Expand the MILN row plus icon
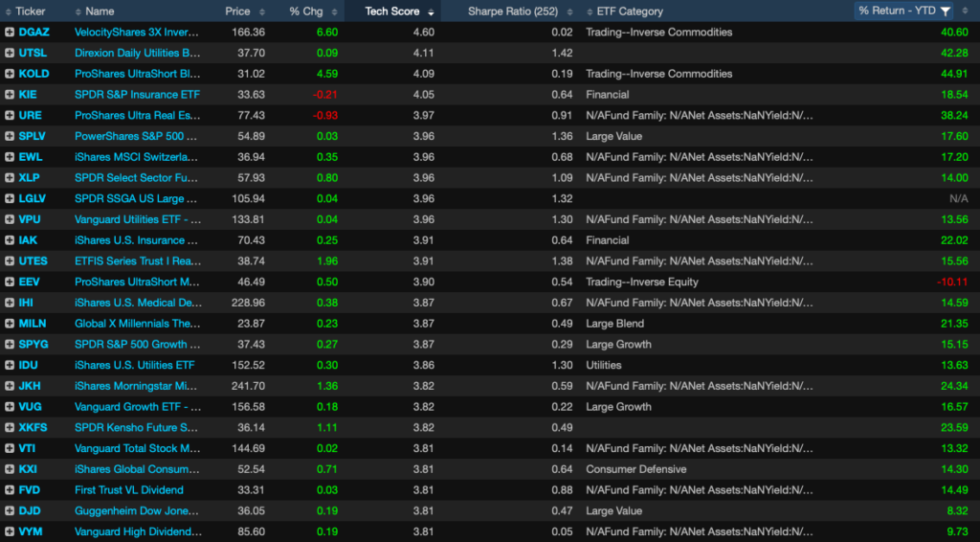 point(10,324)
